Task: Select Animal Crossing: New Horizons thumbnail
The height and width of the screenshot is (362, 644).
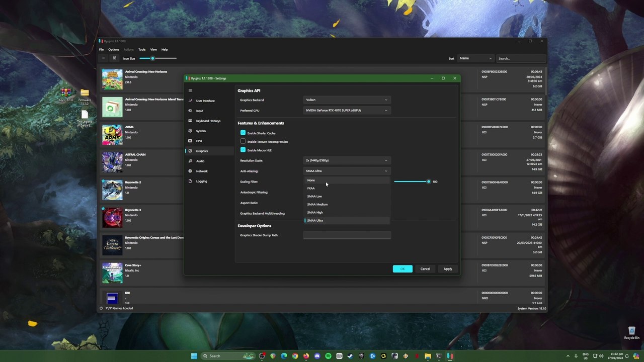Action: (112, 79)
